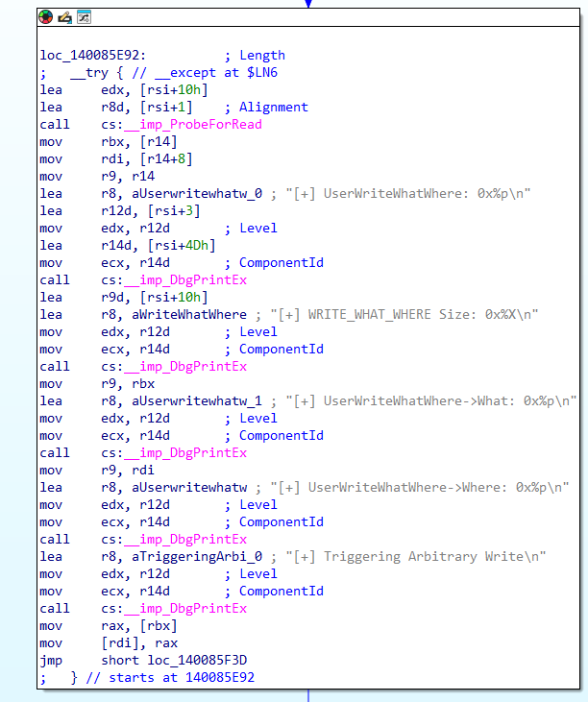
Task: Click the 'rax, [rbx]' operand
Action: pyautogui.click(x=138, y=626)
